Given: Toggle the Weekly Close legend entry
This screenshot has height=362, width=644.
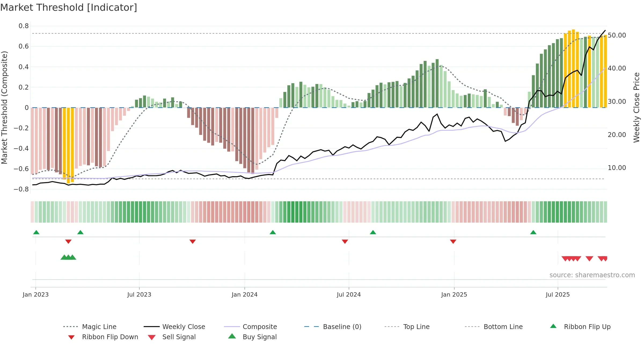Looking at the screenshot, I should (174, 327).
